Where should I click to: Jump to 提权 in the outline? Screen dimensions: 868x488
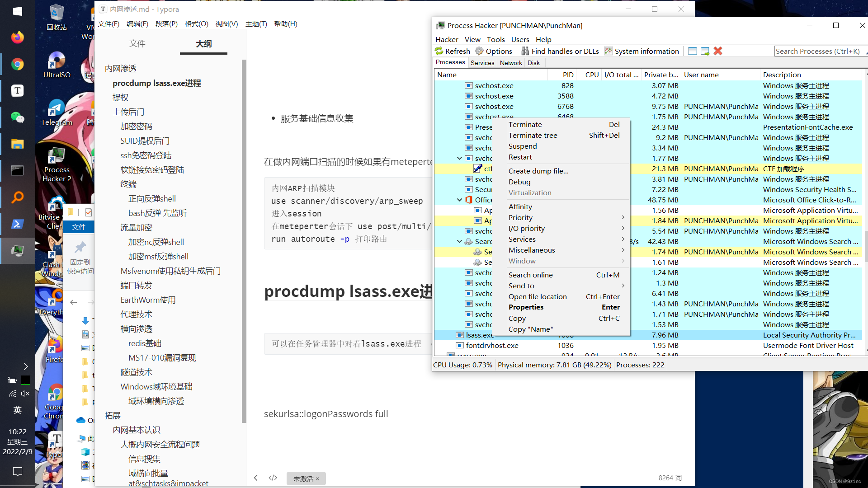pos(121,98)
